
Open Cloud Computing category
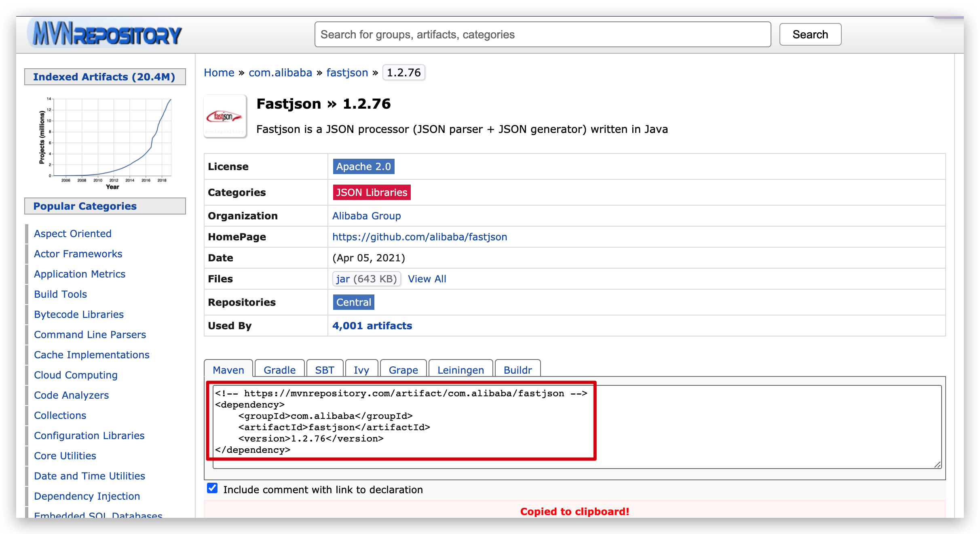click(x=76, y=375)
